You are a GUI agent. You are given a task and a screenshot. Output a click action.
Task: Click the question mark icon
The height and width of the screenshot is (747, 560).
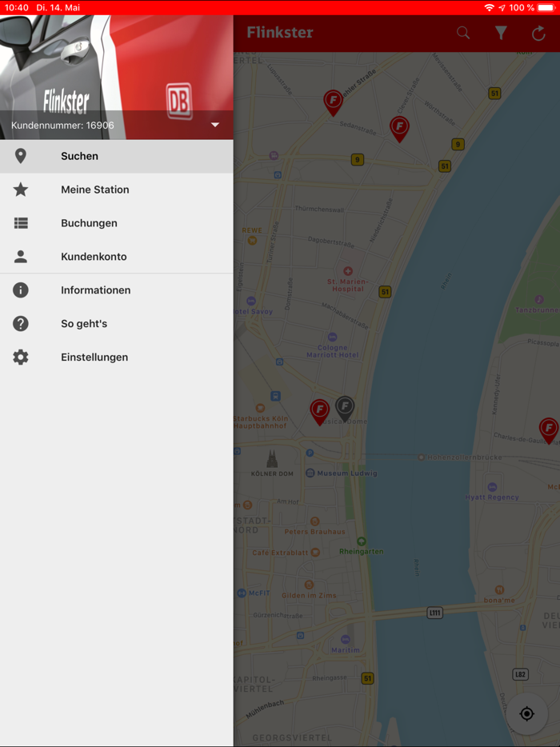coord(21,323)
